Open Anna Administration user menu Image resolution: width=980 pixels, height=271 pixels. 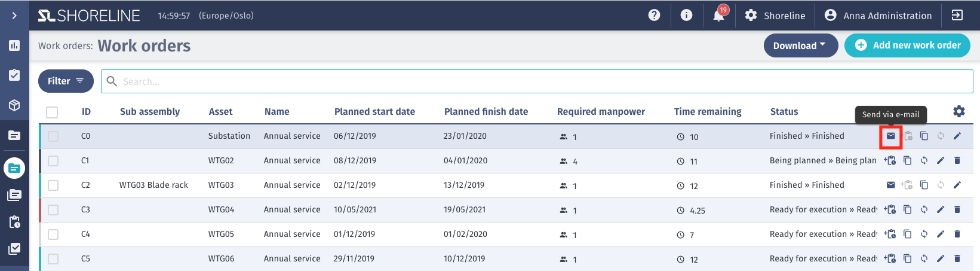[878, 16]
